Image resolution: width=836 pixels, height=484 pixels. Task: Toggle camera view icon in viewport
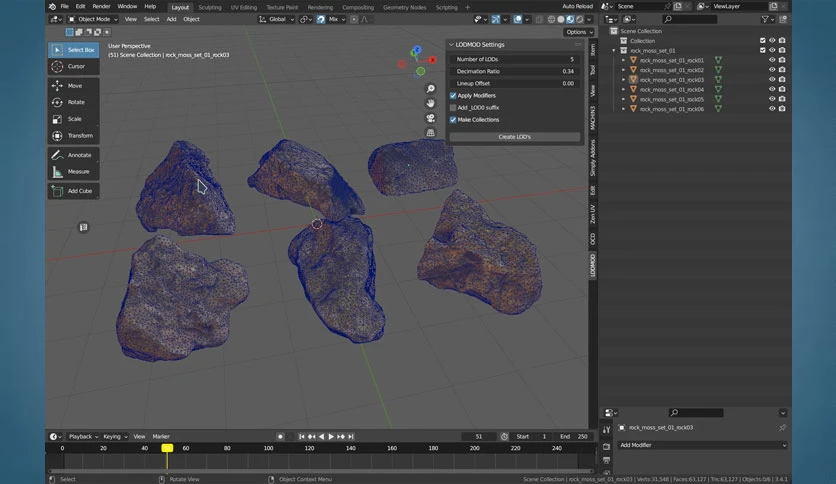pos(430,118)
